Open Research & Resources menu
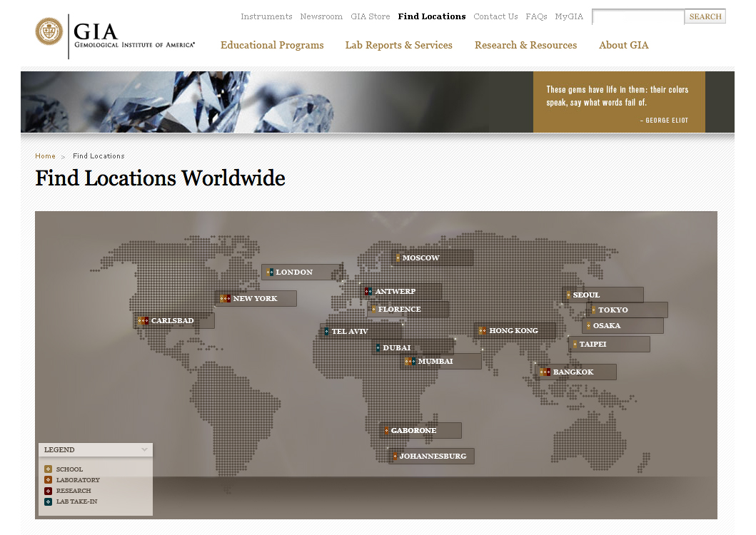This screenshot has width=756, height=535. 525,46
